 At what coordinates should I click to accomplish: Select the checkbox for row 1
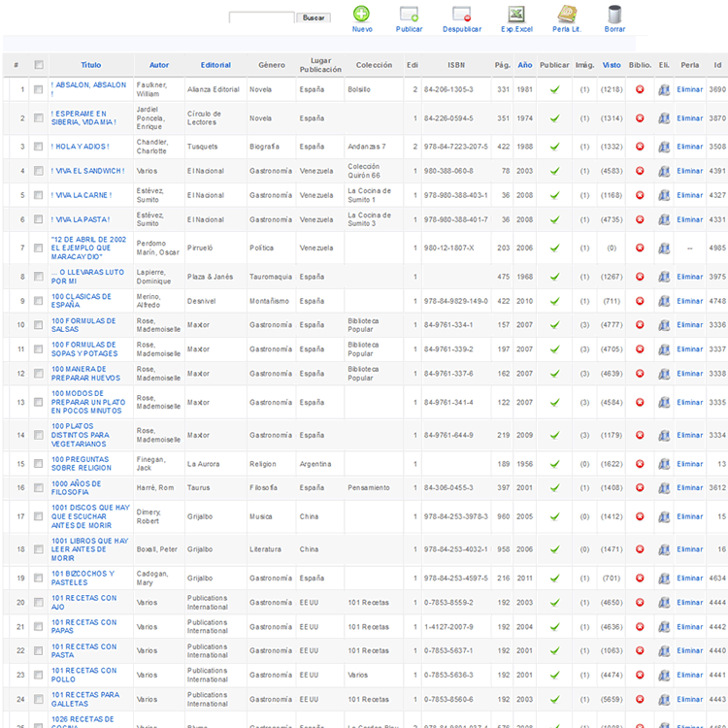coord(39,89)
